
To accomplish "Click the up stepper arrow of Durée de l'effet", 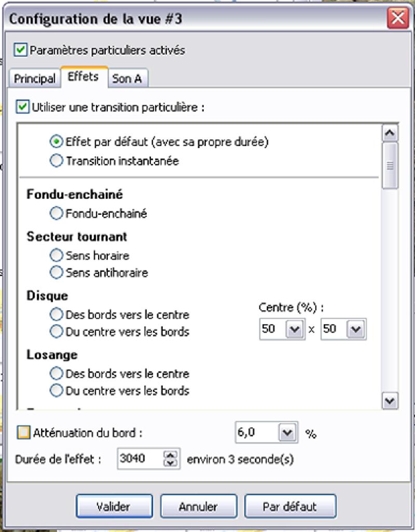I will pos(171,455).
